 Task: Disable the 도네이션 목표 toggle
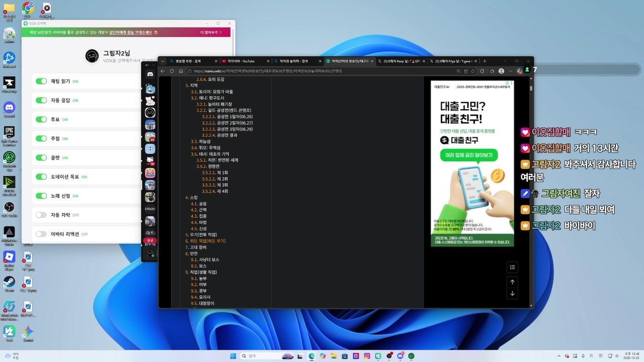click(41, 176)
